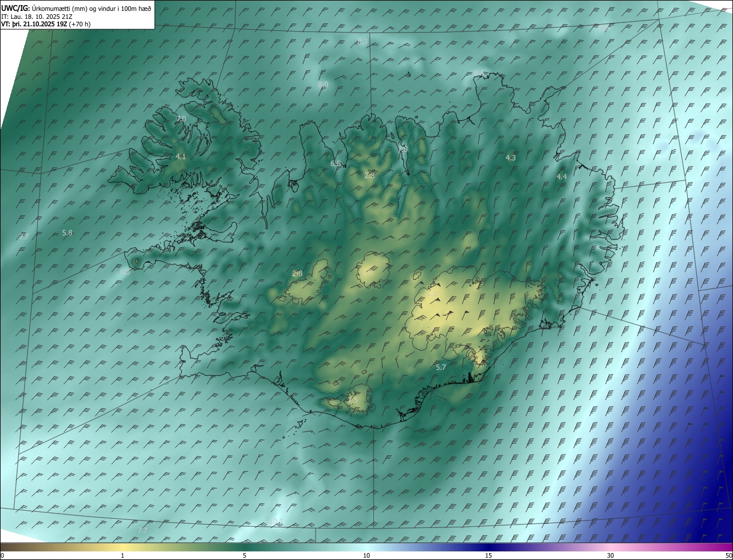Select the 10.1 value over the sea
Viewport: 733px width, 560px height.
tap(276, 521)
